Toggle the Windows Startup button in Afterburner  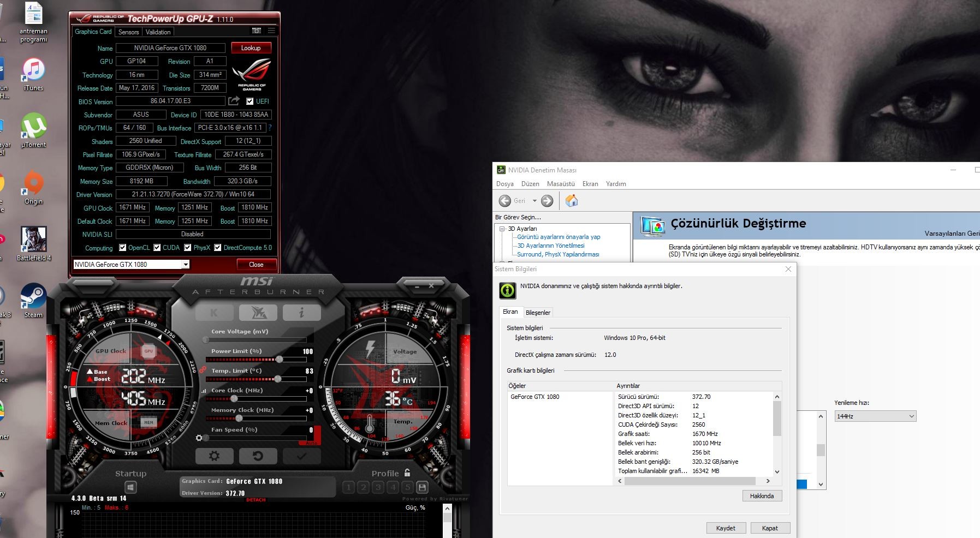click(x=130, y=487)
